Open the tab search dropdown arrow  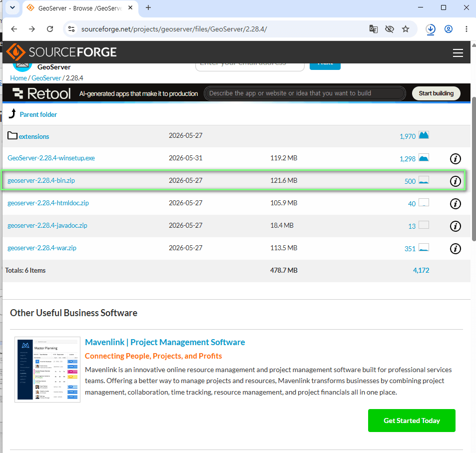coord(12,7)
